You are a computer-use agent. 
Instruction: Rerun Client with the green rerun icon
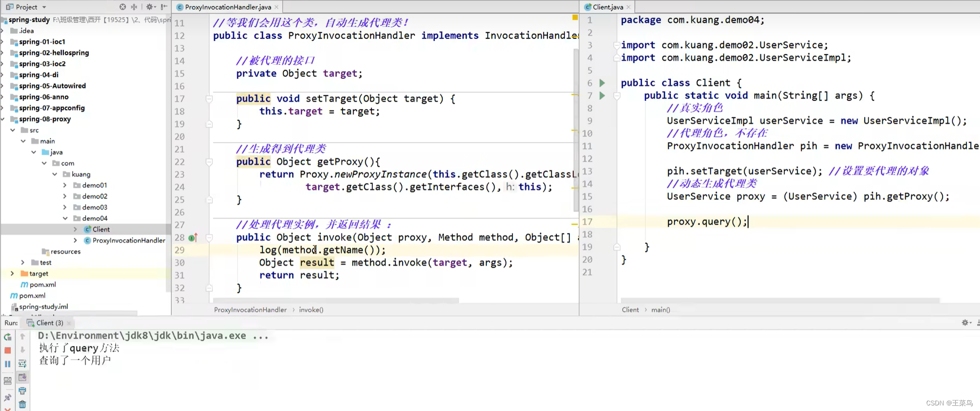7,337
